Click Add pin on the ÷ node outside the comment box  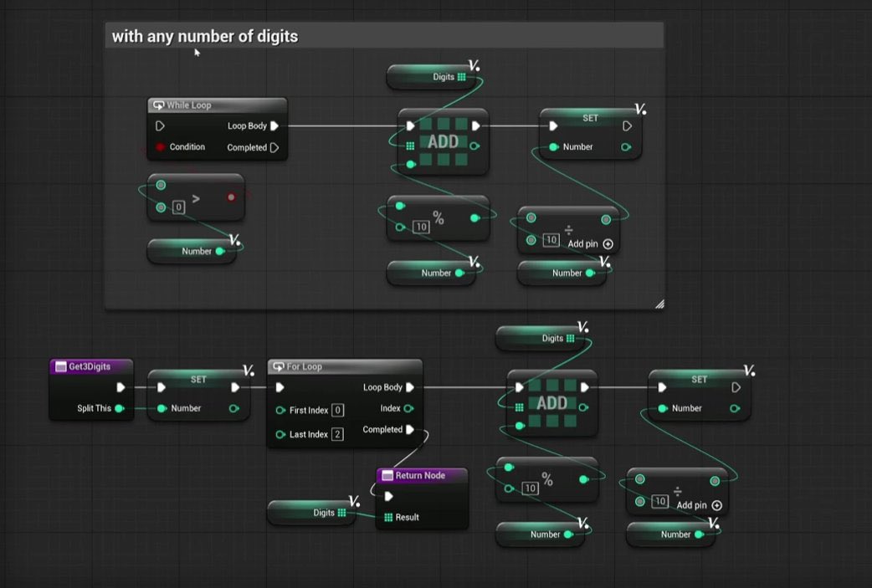[699, 505]
